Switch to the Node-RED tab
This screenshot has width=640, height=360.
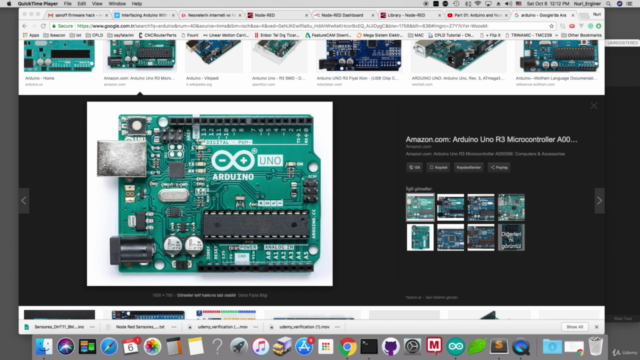coord(277,15)
